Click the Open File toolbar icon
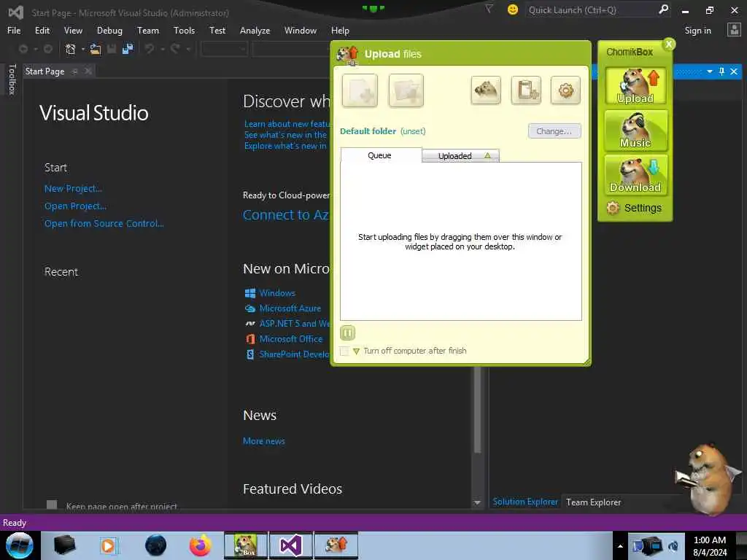The height and width of the screenshot is (560, 747). click(x=96, y=49)
